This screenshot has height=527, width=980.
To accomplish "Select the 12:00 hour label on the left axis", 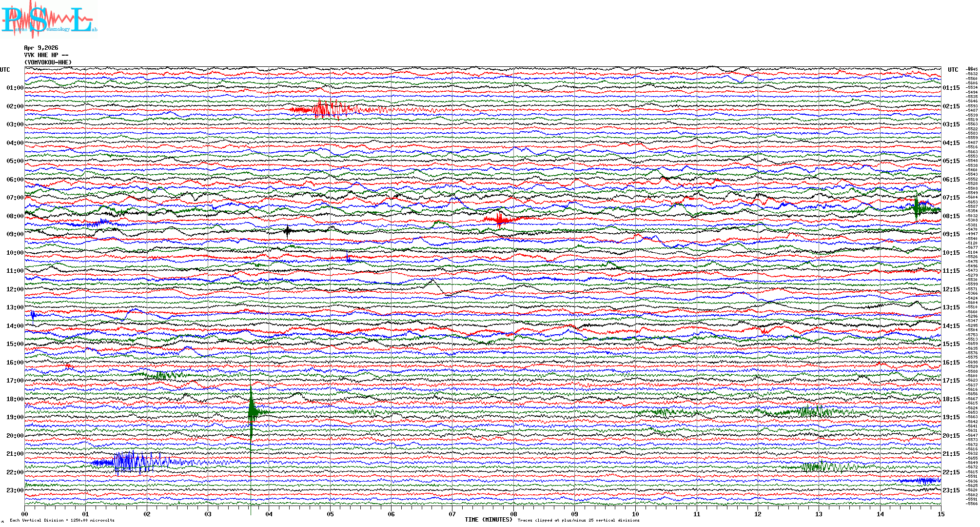I will (x=15, y=289).
